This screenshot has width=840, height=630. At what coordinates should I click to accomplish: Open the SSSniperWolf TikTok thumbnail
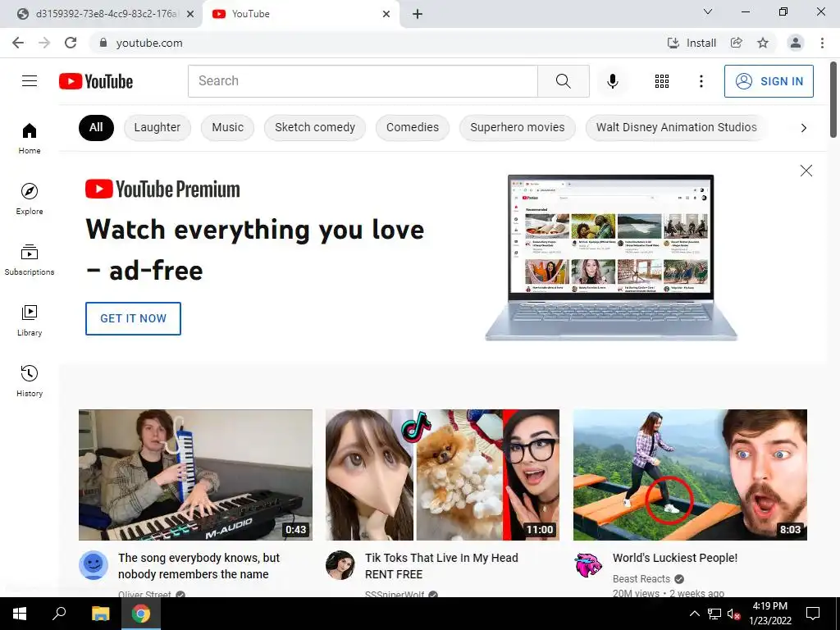click(x=442, y=475)
